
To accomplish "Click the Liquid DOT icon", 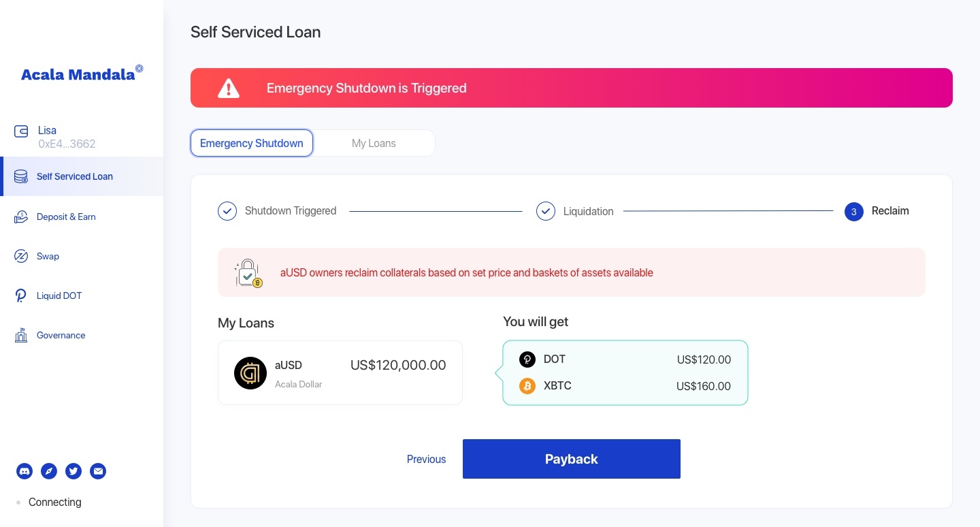I will pos(21,296).
